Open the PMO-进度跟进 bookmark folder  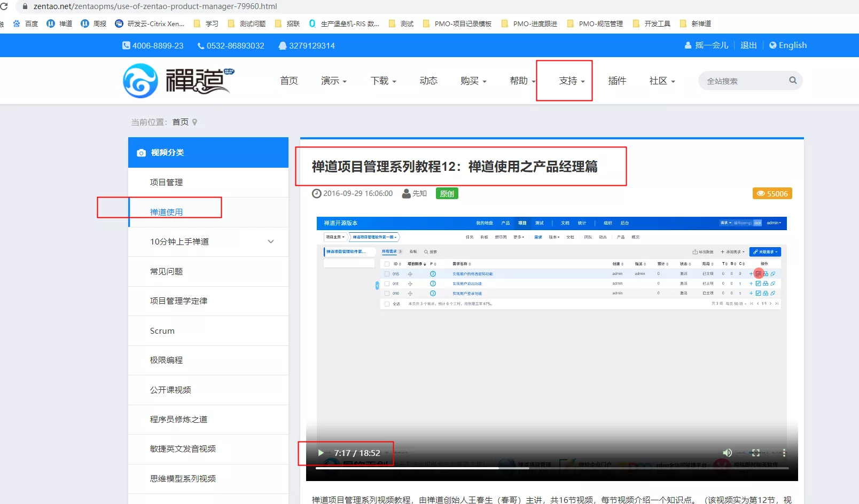point(529,23)
